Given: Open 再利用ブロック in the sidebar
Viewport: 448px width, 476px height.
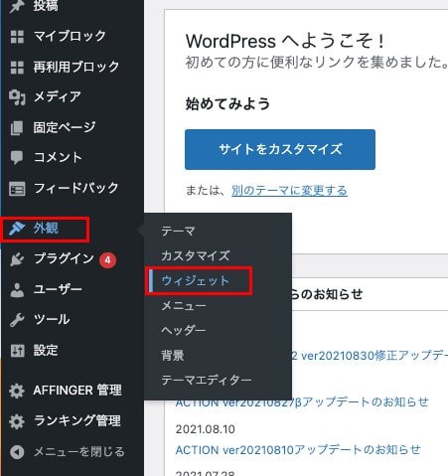Looking at the screenshot, I should click(x=76, y=67).
